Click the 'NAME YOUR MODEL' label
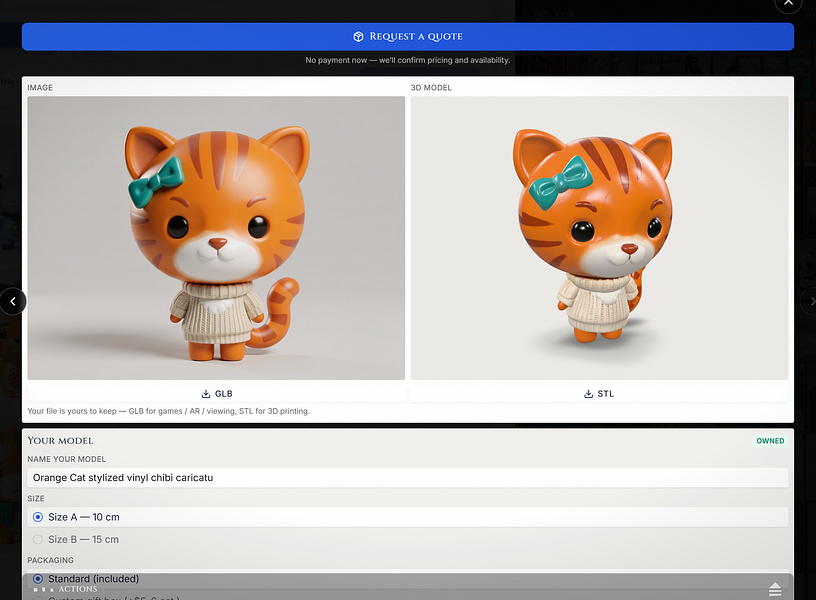The width and height of the screenshot is (816, 600). (x=67, y=459)
